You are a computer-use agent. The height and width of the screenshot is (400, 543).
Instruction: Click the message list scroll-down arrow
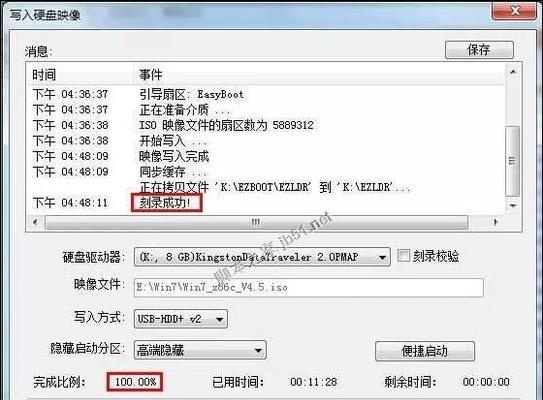[513, 206]
